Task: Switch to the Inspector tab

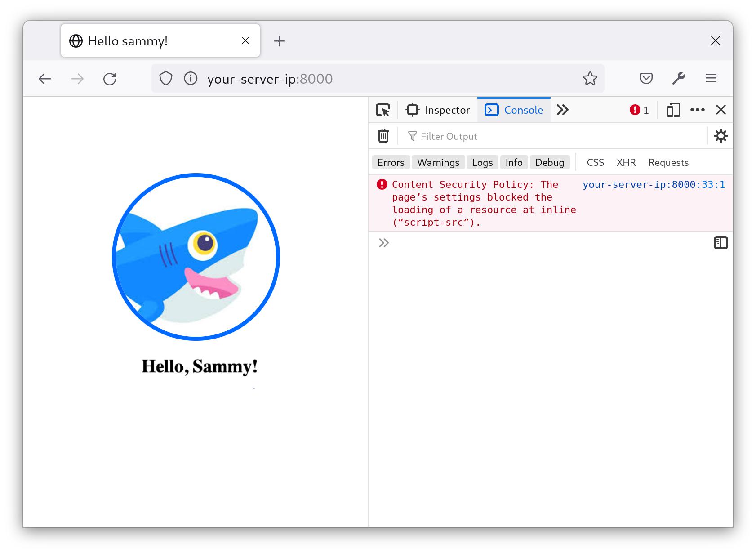Action: tap(437, 110)
